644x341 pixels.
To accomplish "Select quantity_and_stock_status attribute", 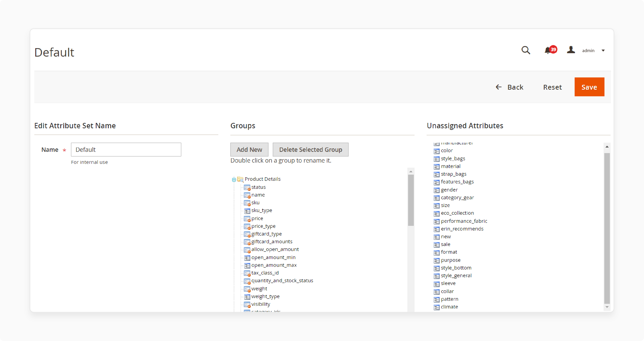I will 282,280.
